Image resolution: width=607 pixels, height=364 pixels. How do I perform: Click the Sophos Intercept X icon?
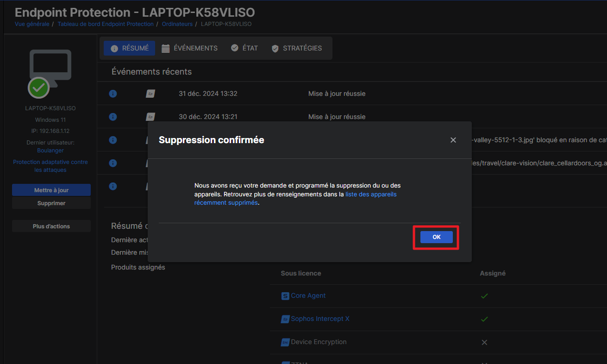[x=285, y=319]
